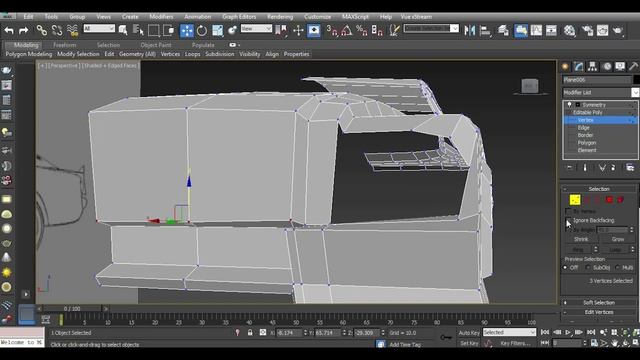640x360 pixels.
Task: Click the Shrink selection button
Action: tap(581, 240)
